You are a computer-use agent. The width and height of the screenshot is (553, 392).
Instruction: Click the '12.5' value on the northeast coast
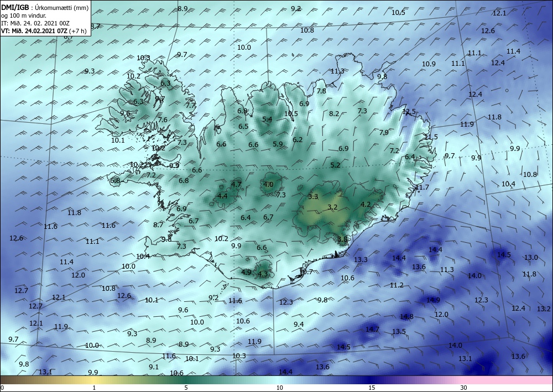click(409, 111)
